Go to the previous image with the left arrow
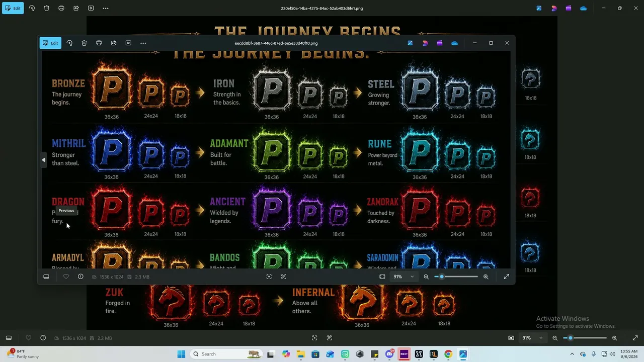The width and height of the screenshot is (644, 362). pyautogui.click(x=43, y=160)
